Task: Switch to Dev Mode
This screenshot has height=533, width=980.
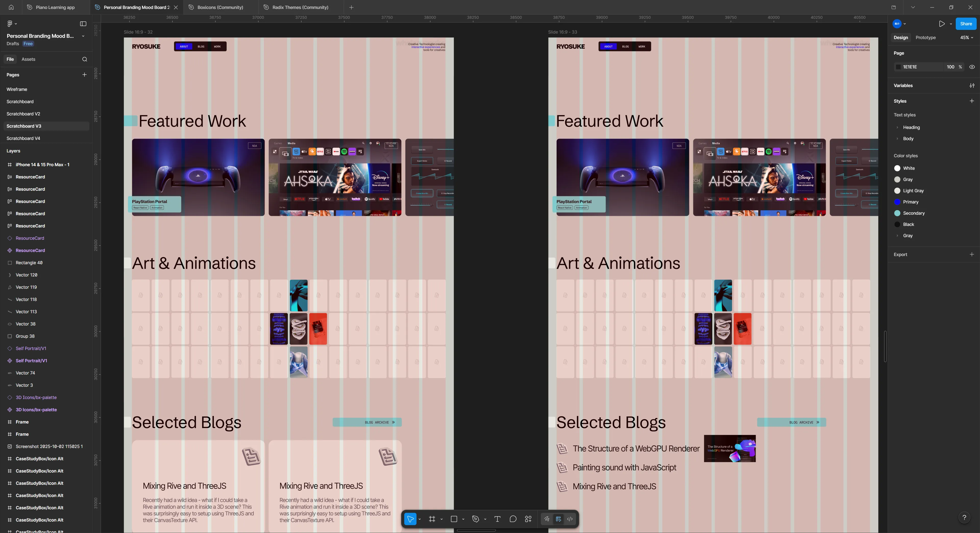Action: pos(570,518)
